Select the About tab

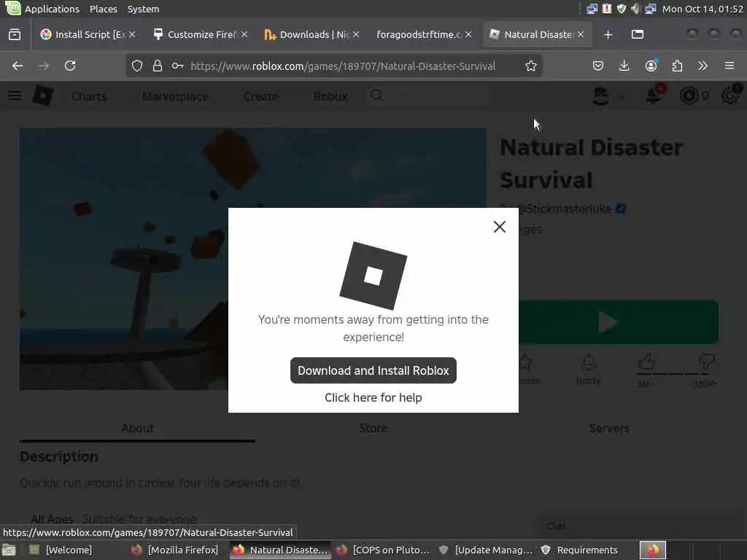point(137,428)
